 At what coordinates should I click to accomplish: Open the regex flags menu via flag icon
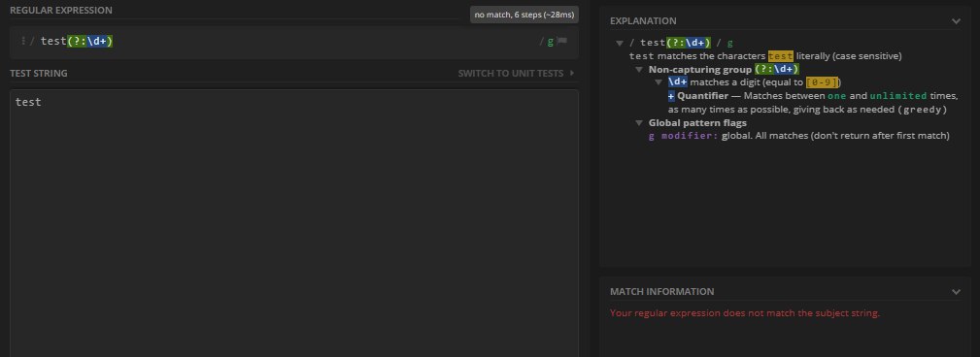pos(562,41)
